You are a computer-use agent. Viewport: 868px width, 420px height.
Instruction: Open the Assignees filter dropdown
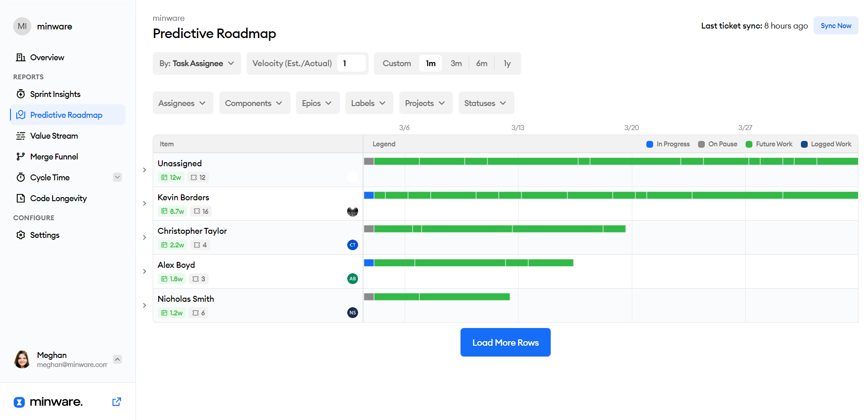(x=183, y=103)
